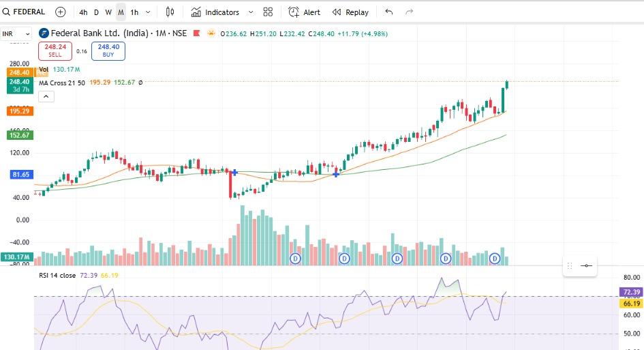Select the 4h timeframe

83,12
